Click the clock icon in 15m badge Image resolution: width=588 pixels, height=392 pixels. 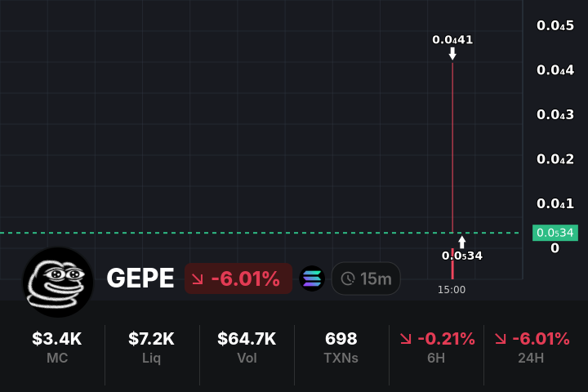(x=348, y=278)
